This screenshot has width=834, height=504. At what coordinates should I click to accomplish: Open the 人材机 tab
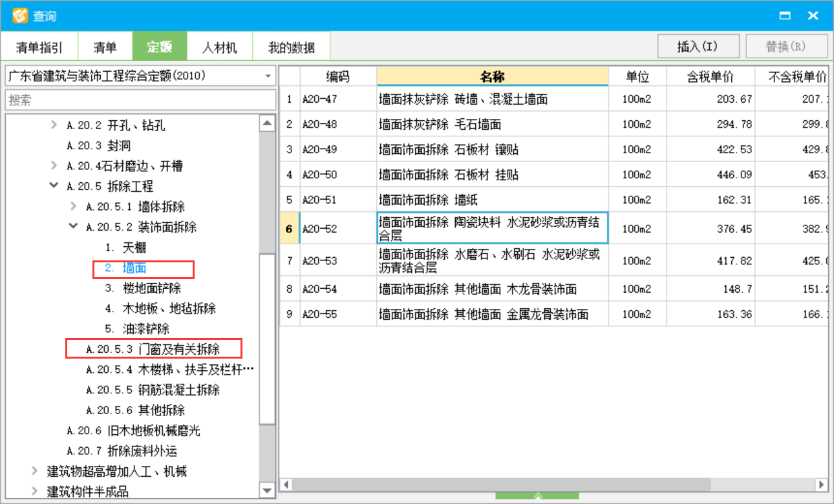click(x=219, y=47)
